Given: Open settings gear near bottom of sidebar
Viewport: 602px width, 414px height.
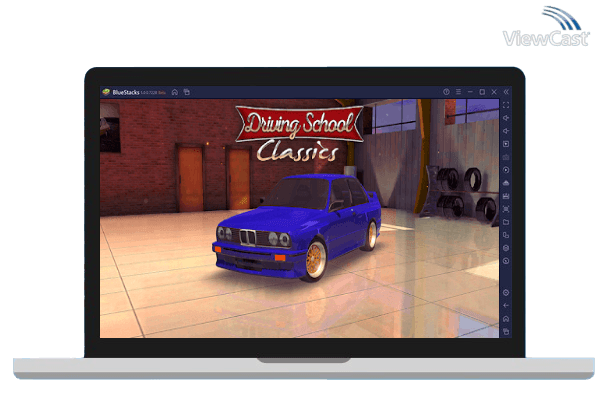Looking at the screenshot, I should 506,293.
